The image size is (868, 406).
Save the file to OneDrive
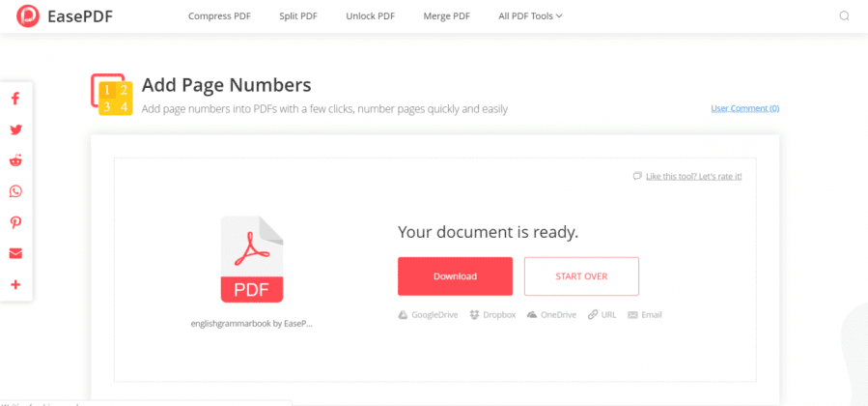(x=551, y=314)
